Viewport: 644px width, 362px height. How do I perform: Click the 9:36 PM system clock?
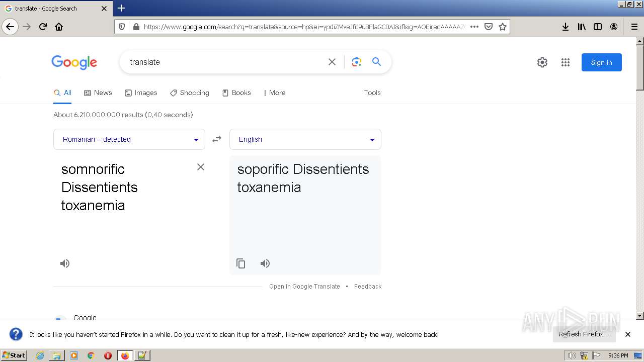[x=618, y=355]
